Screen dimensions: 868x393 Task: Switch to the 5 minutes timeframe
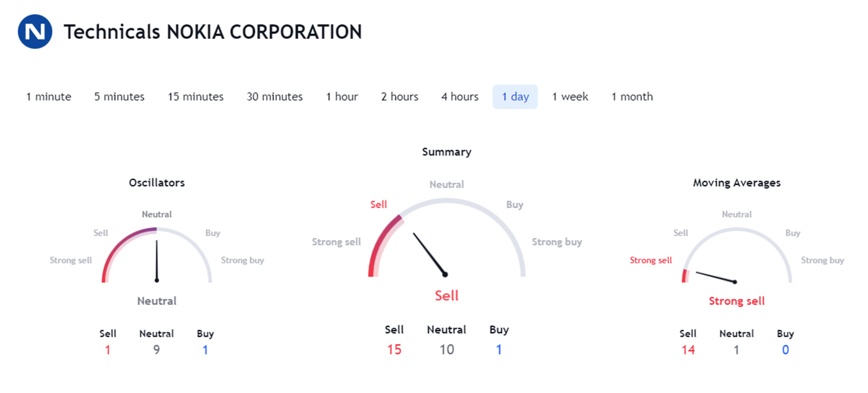click(x=119, y=97)
